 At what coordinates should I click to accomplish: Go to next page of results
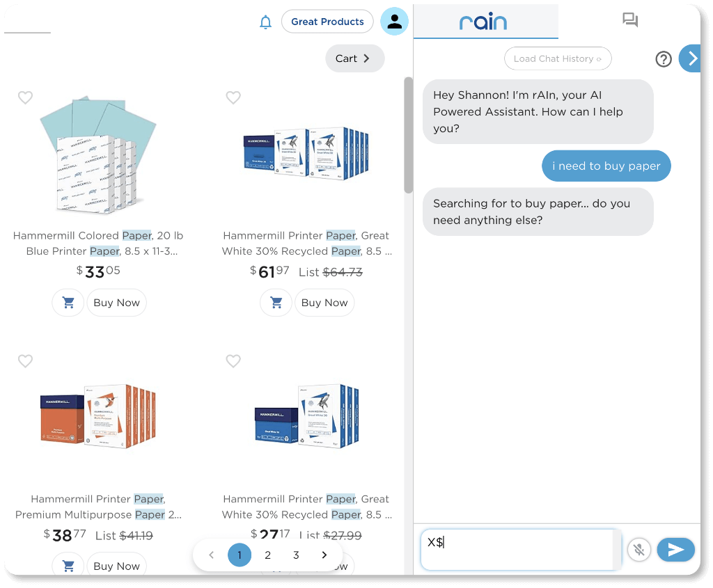coord(324,555)
